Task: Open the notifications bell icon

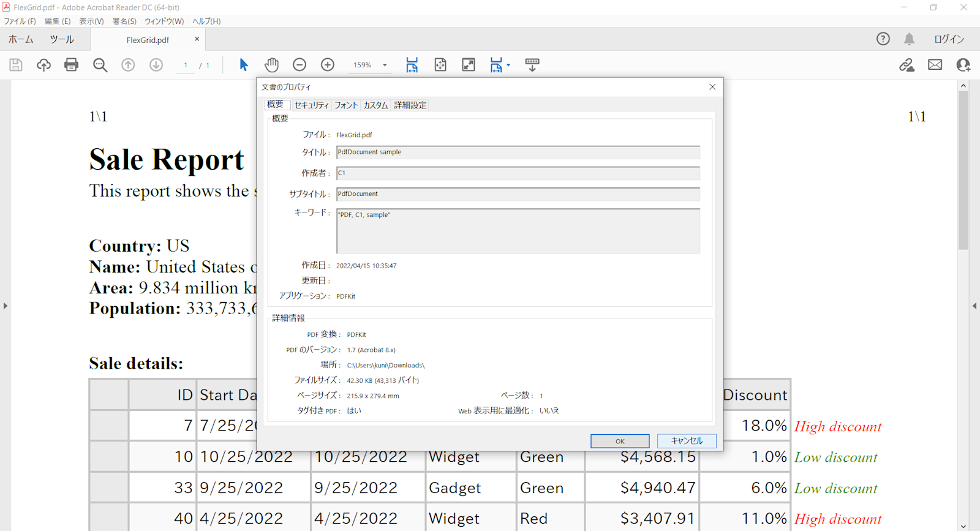Action: coord(910,39)
